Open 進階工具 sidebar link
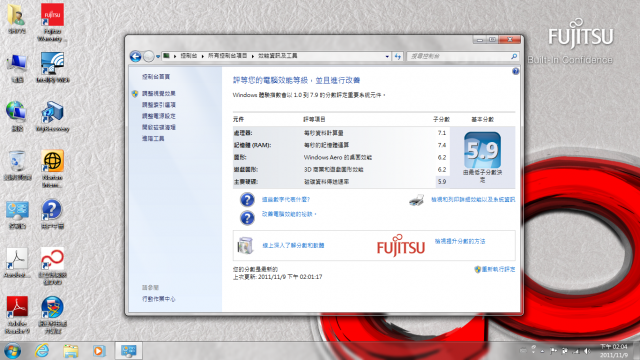The width and height of the screenshot is (640, 360). click(x=153, y=139)
